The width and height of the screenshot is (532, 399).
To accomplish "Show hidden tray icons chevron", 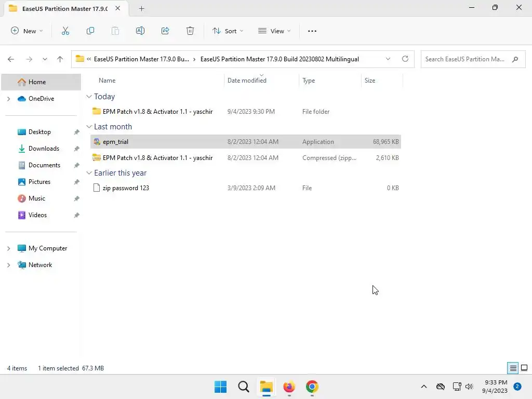I will coord(424,387).
